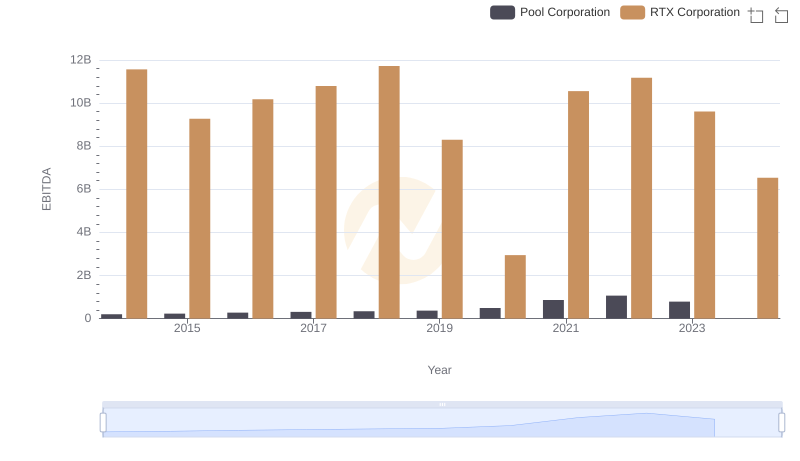Image resolution: width=800 pixels, height=461 pixels.
Task: Click Pool Corporation dark legend swatch
Action: [x=503, y=12]
